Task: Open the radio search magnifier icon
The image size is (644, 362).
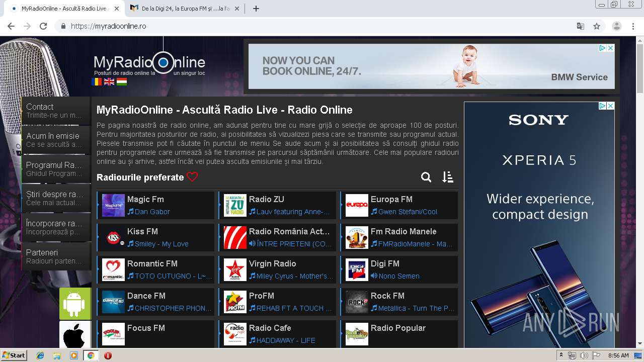Action: 426,177
